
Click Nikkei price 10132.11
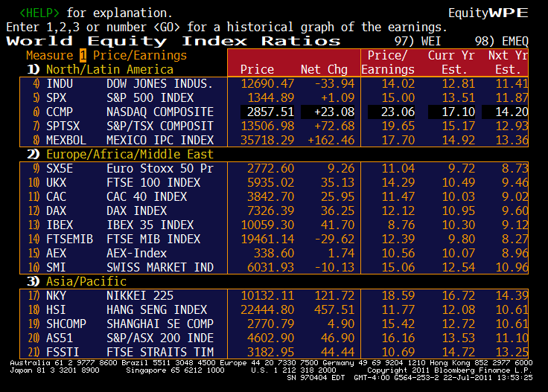pyautogui.click(x=267, y=295)
